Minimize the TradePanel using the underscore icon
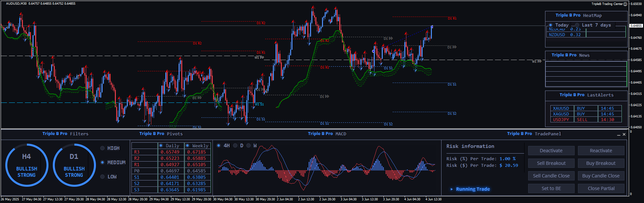Image resolution: width=644 pixels, height=203 pixels. pyautogui.click(x=619, y=134)
